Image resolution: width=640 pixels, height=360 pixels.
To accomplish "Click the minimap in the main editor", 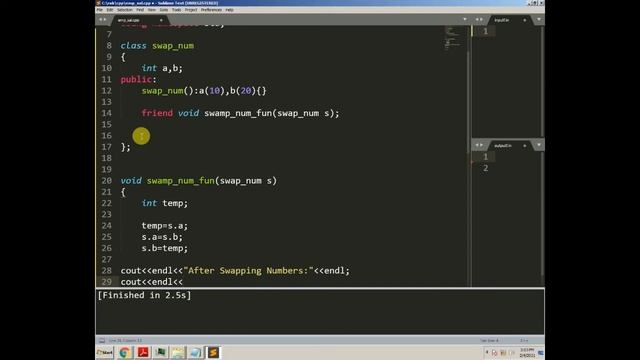I will pos(454,39).
